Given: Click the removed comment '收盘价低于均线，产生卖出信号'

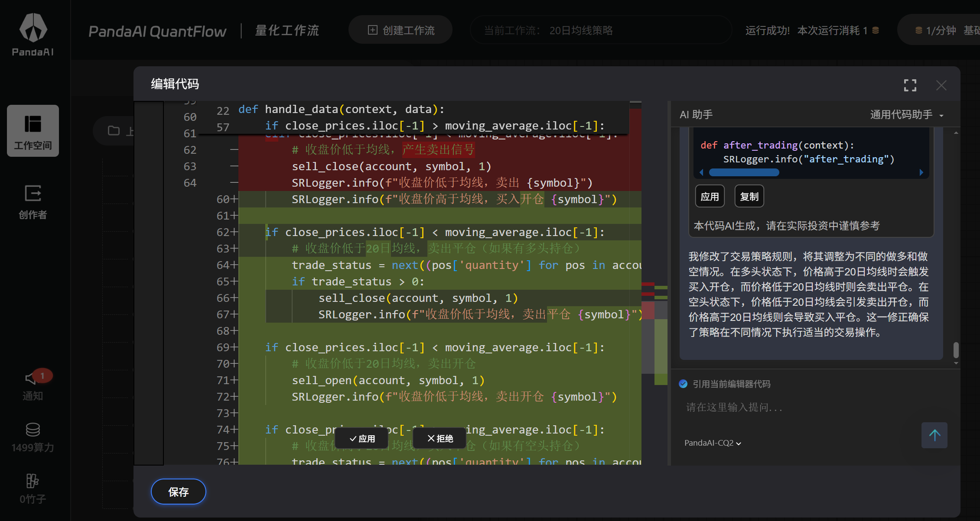Looking at the screenshot, I should point(383,150).
